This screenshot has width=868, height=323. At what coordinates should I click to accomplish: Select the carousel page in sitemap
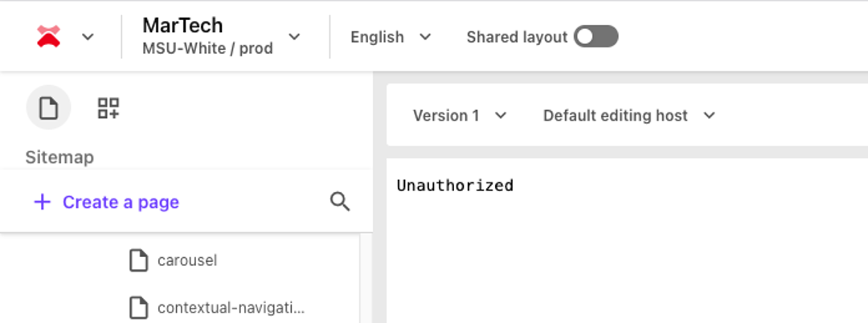(x=187, y=260)
